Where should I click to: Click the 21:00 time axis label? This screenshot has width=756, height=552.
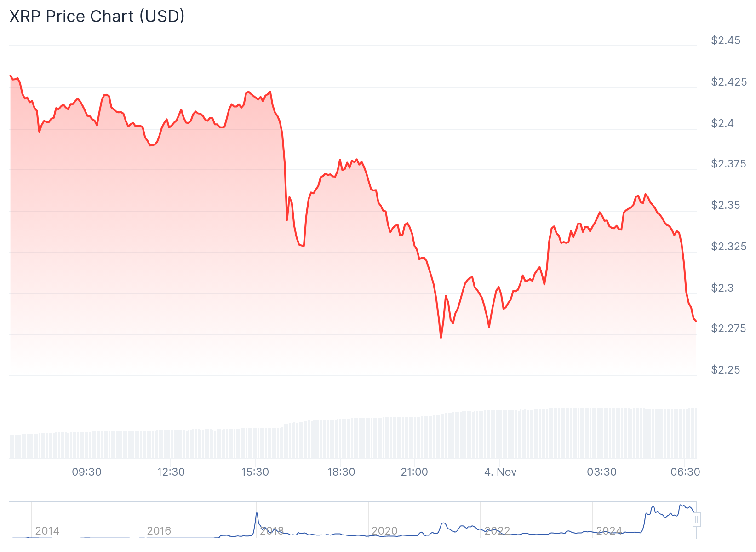tap(414, 472)
